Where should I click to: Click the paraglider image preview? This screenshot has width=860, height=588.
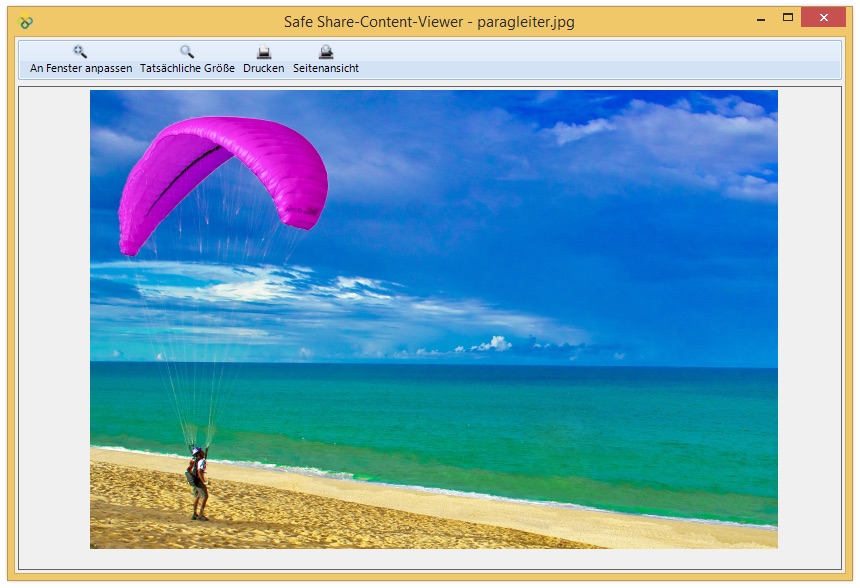(434, 319)
